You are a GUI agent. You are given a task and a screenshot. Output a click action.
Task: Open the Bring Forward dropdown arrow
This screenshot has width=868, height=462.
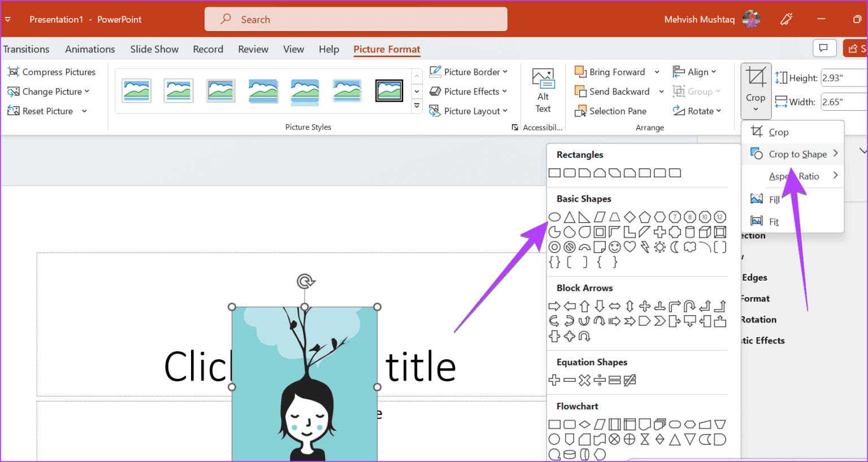click(657, 72)
